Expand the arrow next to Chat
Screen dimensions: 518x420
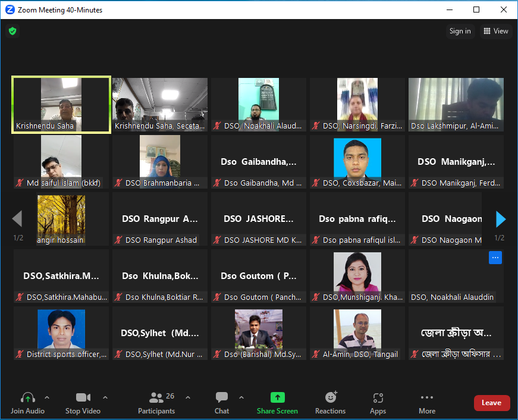pyautogui.click(x=241, y=397)
